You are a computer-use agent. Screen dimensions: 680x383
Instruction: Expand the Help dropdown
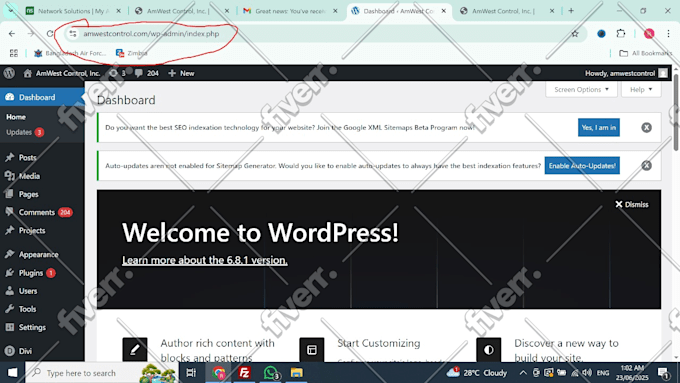pyautogui.click(x=641, y=89)
